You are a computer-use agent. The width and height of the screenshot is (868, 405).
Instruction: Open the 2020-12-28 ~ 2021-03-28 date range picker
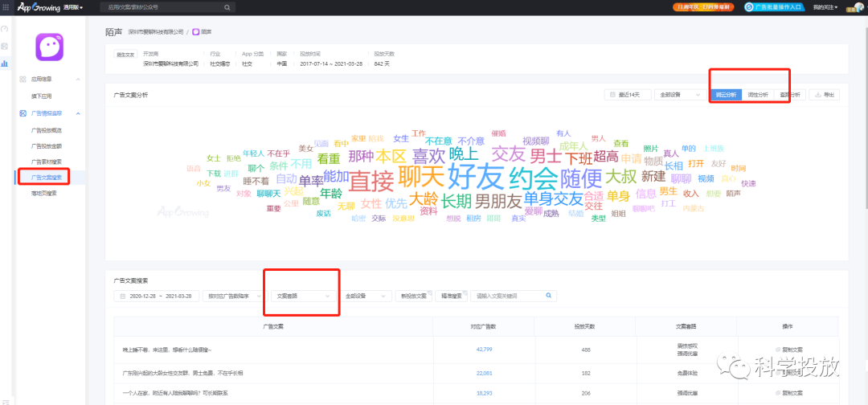158,296
